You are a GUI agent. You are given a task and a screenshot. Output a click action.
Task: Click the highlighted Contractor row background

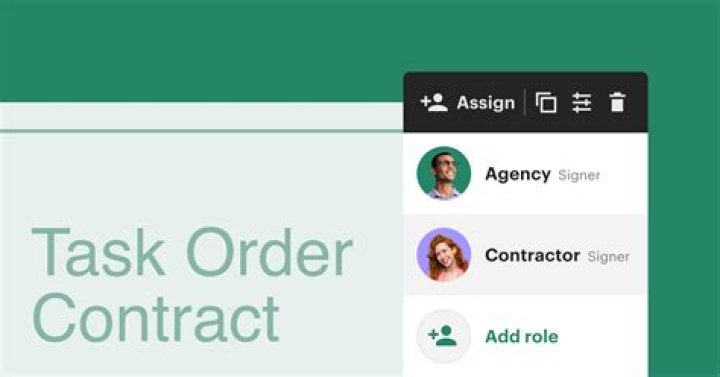point(526,255)
